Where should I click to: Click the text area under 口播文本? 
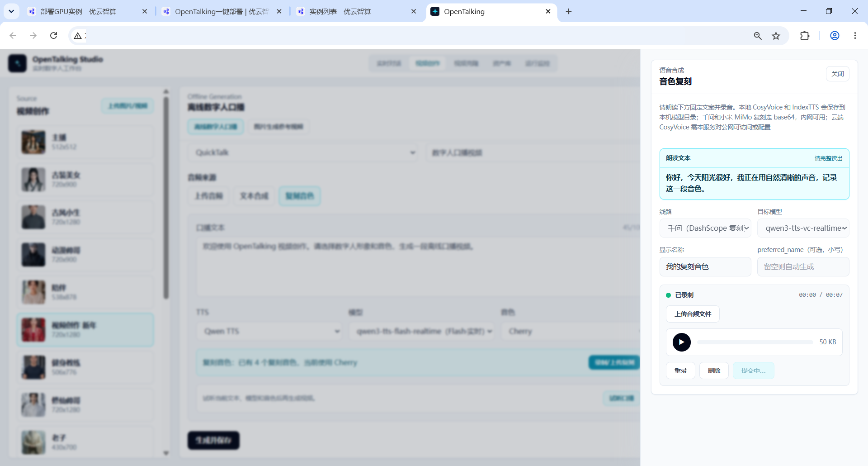418,267
